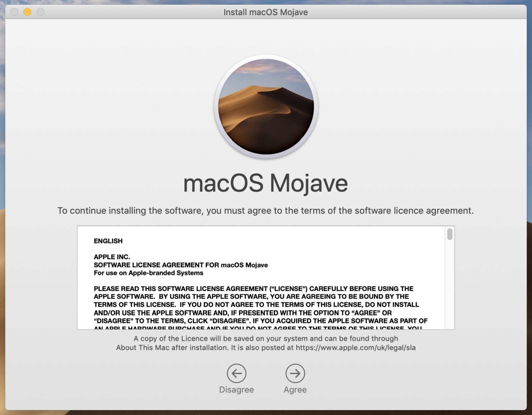Click the apple.com/uk/legal/sla URL text
The height and width of the screenshot is (415, 532).
point(356,348)
